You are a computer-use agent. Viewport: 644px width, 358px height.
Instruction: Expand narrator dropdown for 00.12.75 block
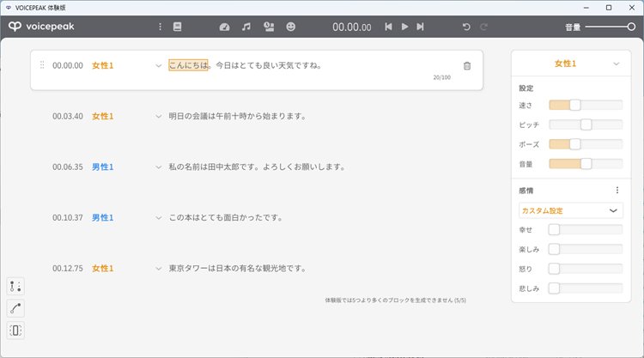(x=159, y=269)
